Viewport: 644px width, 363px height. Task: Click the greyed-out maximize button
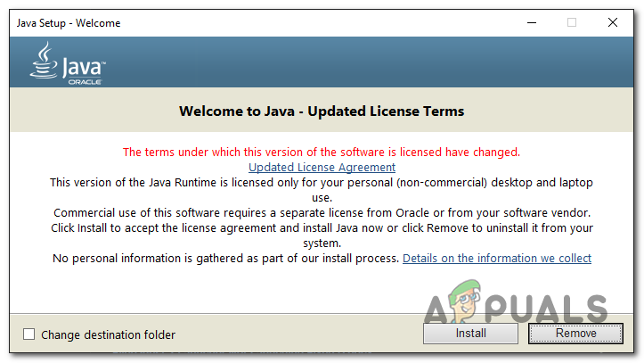[x=572, y=22]
